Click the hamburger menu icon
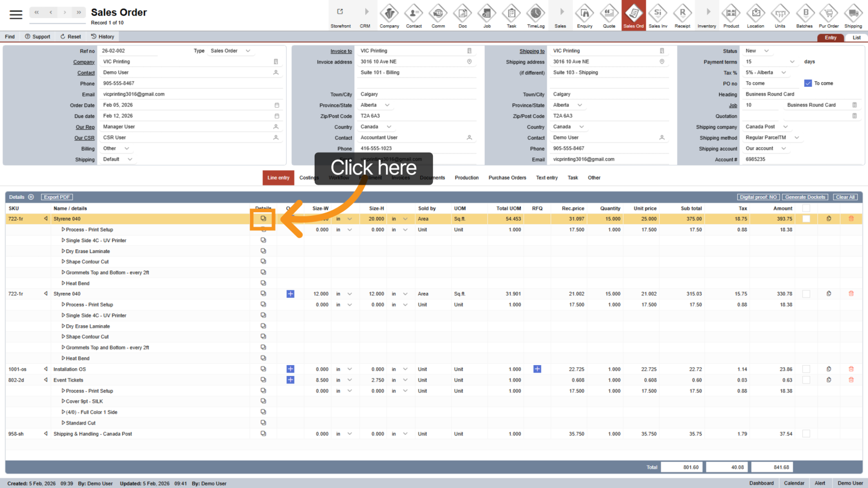This screenshot has width=868, height=488. click(16, 14)
